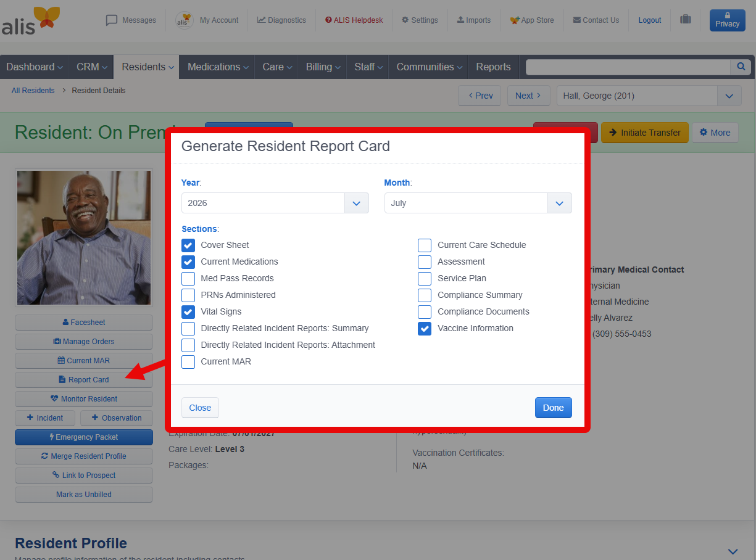Check the Current MAR section checkbox
Viewport: 756px width, 560px height.
(x=188, y=361)
